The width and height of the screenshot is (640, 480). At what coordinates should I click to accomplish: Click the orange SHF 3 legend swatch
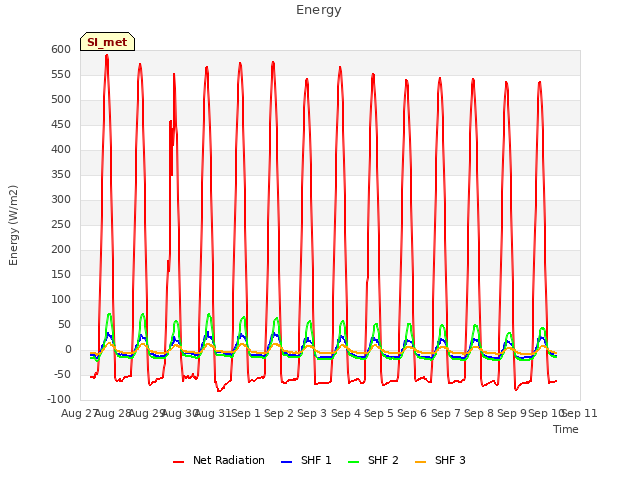[x=420, y=462]
